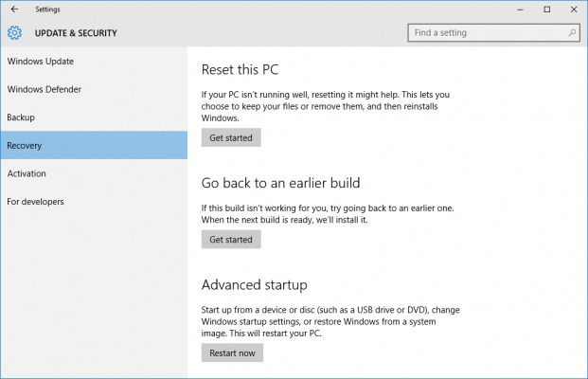588x379 pixels.
Task: Open the Windows Update section
Action: pyautogui.click(x=41, y=62)
